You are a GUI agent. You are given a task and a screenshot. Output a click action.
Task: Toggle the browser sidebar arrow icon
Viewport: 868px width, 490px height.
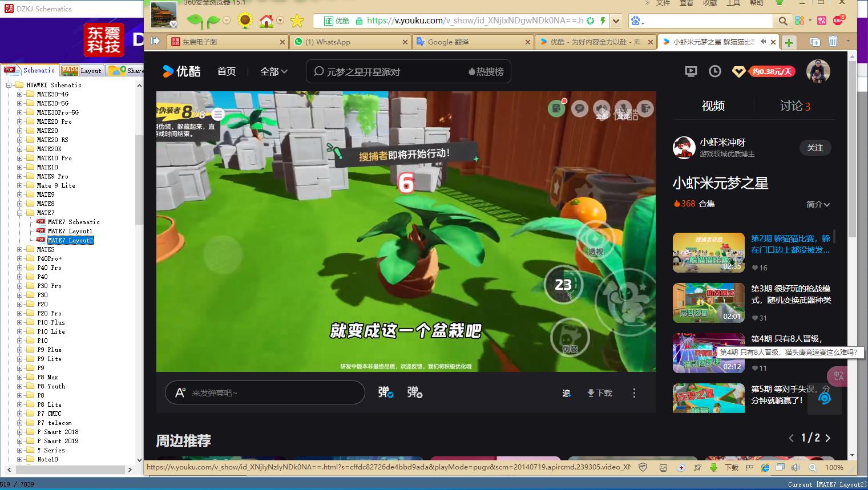tap(156, 41)
